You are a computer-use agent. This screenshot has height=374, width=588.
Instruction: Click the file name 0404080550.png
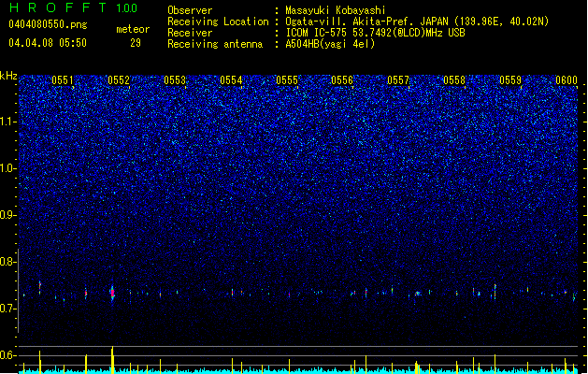(x=48, y=25)
